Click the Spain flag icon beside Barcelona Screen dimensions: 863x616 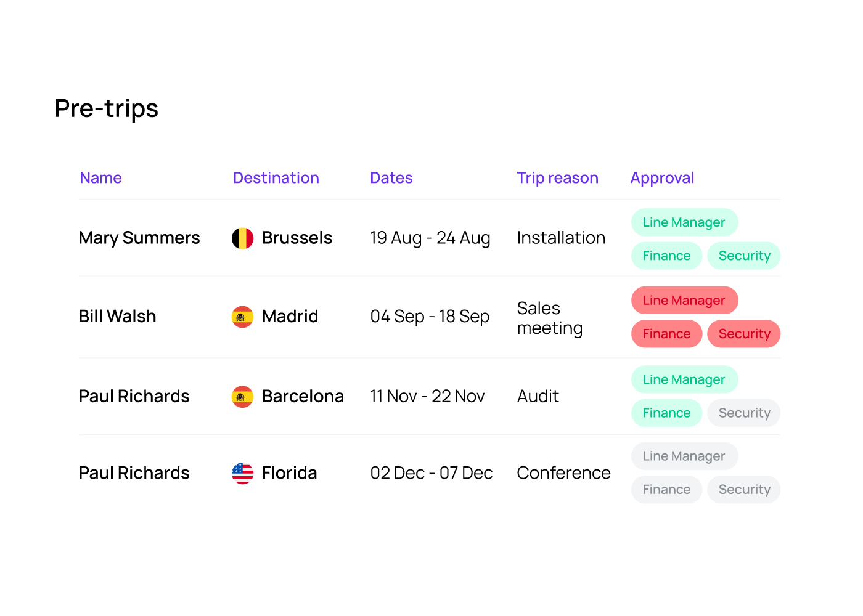[242, 397]
